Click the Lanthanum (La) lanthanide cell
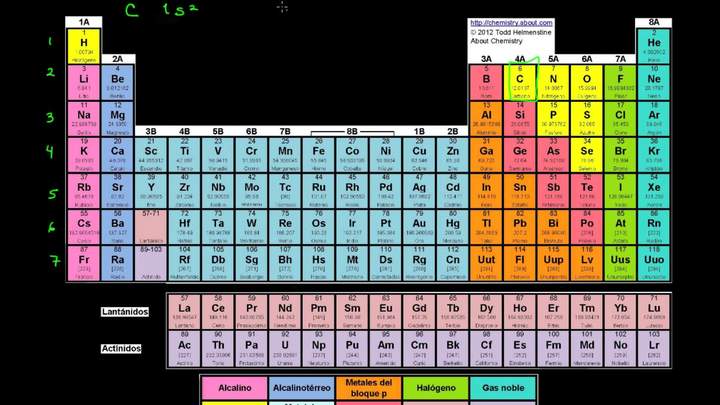Image resolution: width=720 pixels, height=405 pixels. click(184, 312)
